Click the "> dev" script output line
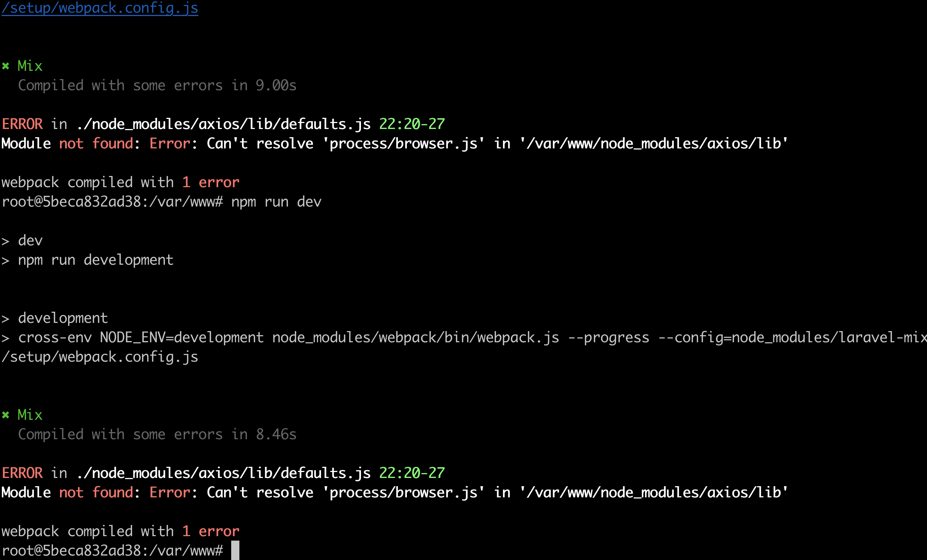 23,241
